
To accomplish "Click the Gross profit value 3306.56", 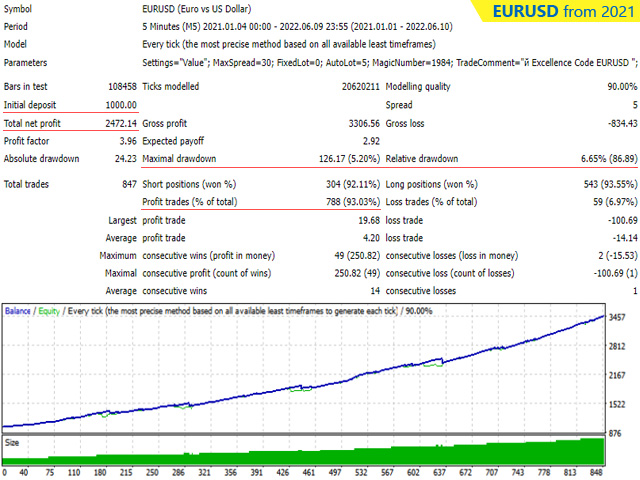I will coord(364,123).
